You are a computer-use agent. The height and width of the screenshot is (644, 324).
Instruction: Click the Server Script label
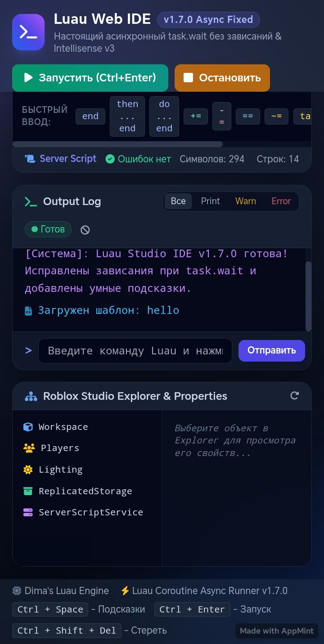tap(68, 159)
